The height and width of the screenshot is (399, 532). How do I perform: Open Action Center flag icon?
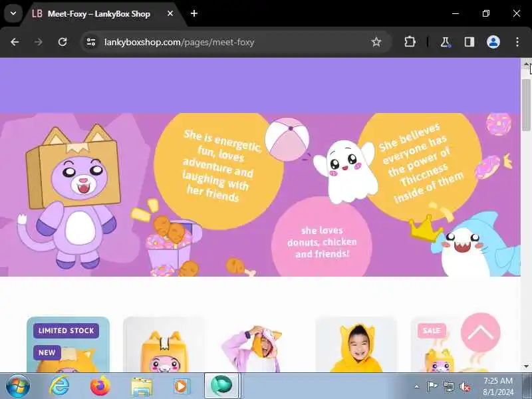click(x=432, y=386)
